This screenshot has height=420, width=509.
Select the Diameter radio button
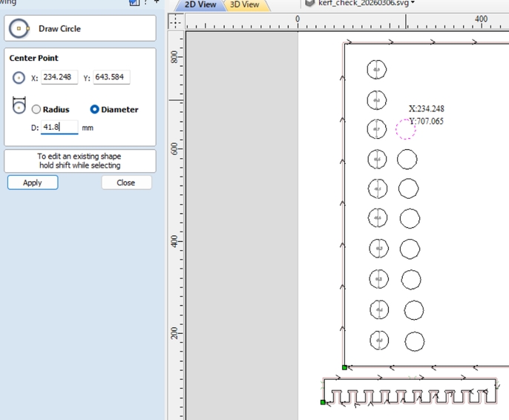[94, 109]
